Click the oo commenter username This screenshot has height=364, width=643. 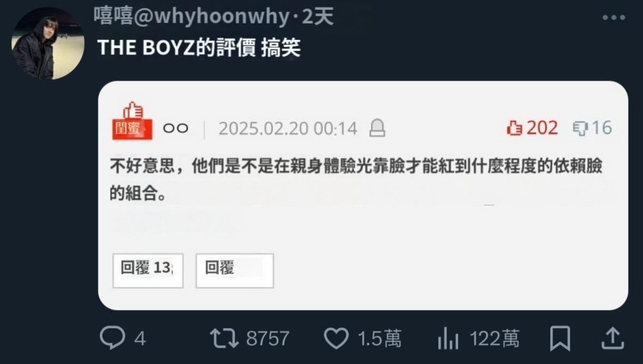176,128
